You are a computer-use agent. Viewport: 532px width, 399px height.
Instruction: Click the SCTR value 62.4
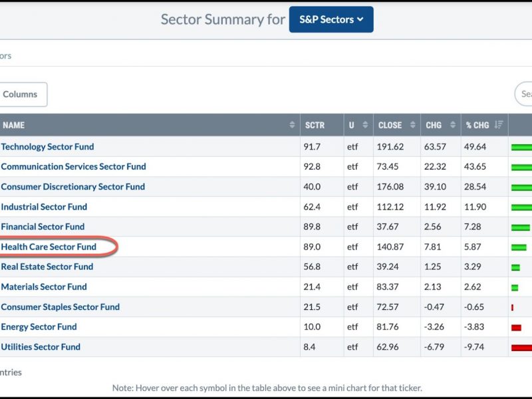[312, 207]
